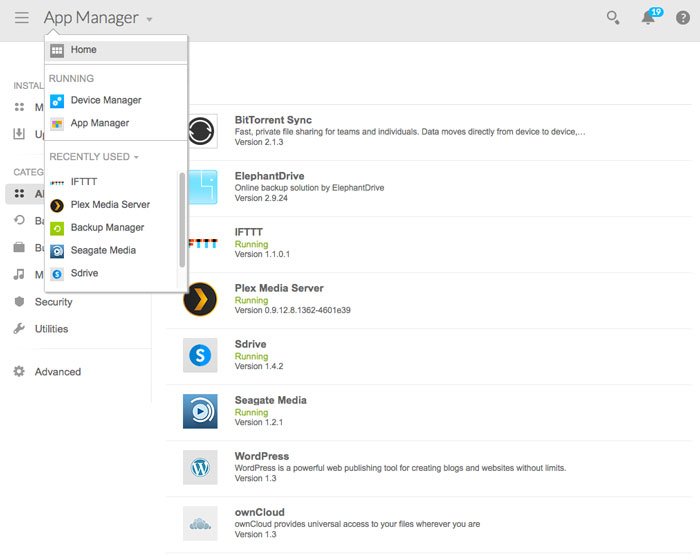Go to Utilities category in sidebar
Viewport: 700px width, 557px height.
click(51, 329)
